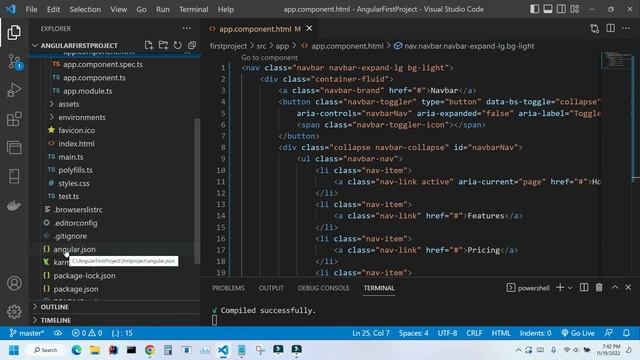This screenshot has height=360, width=640.
Task: Split the terminal pane
Action: [584, 287]
